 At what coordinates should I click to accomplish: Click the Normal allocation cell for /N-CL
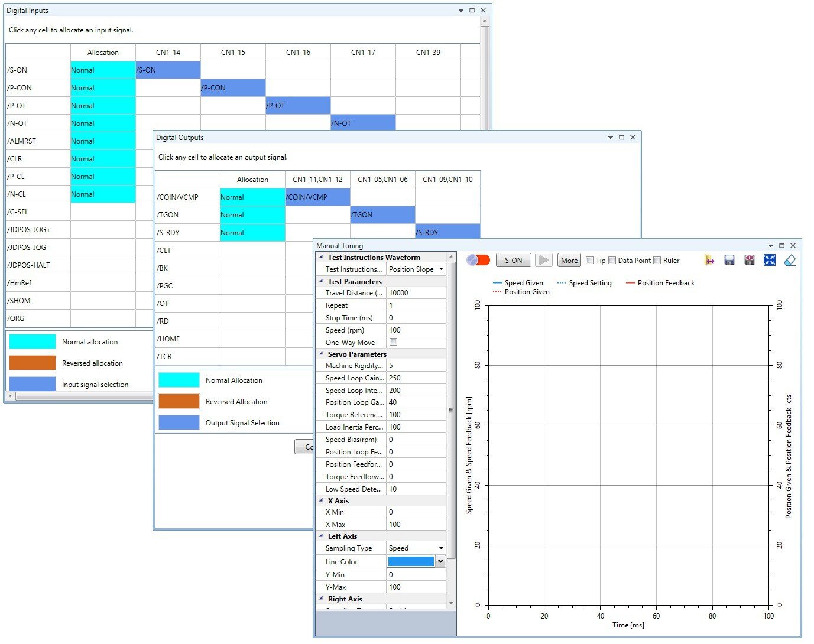coord(103,194)
